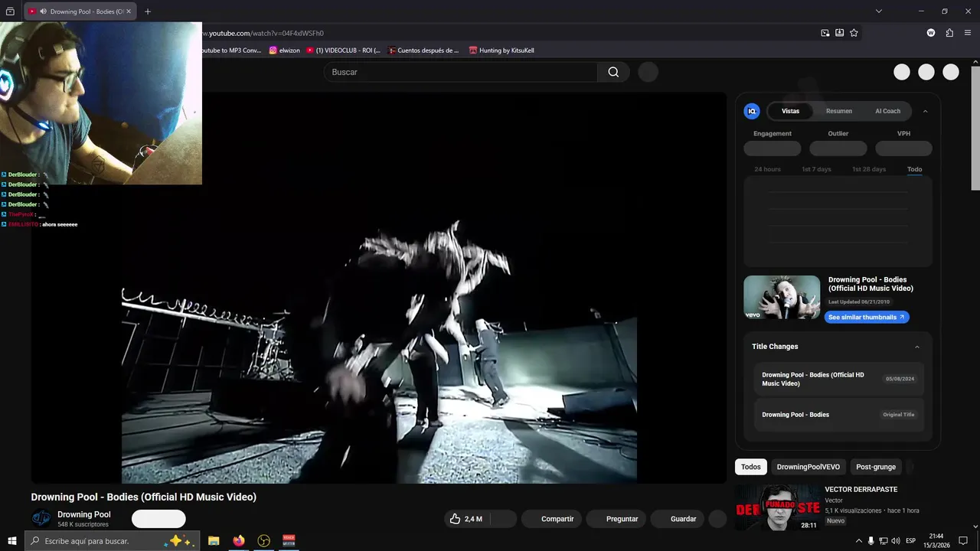Open the Firefox hamburger menu
The height and width of the screenshot is (551, 980).
tap(968, 33)
